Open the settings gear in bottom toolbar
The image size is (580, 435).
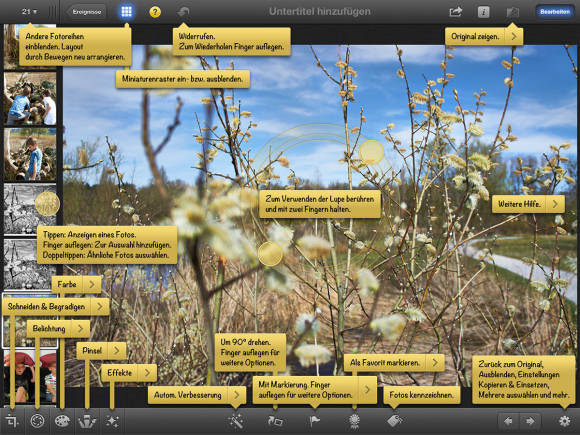click(564, 421)
